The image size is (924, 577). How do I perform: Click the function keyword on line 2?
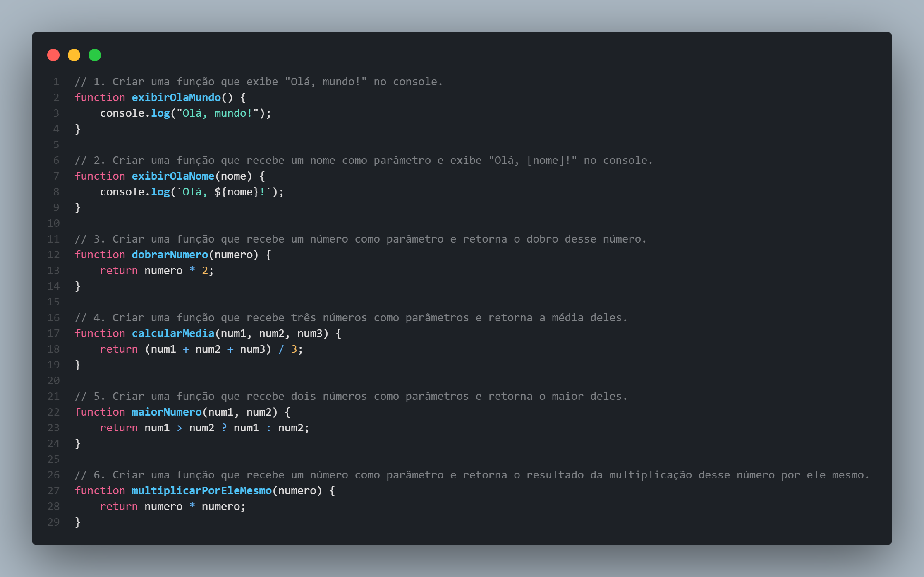tap(100, 97)
